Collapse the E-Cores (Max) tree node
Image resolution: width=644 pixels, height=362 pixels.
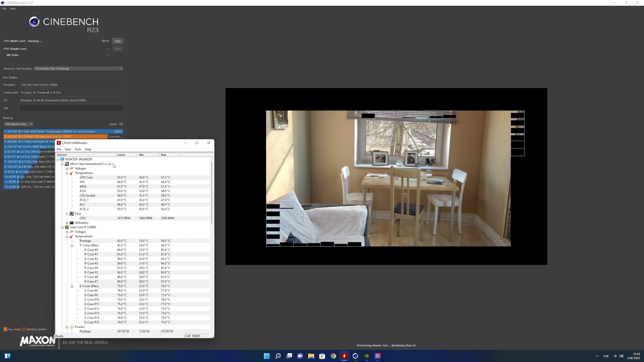[x=72, y=286]
